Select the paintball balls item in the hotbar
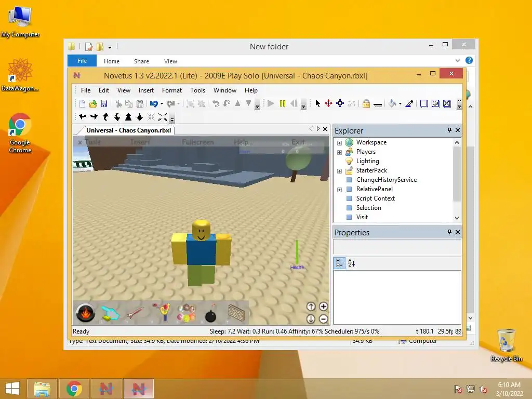Image resolution: width=532 pixels, height=399 pixels. (186, 313)
